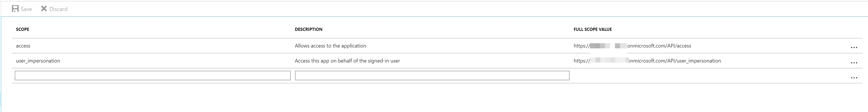This screenshot has height=112, width=868.
Task: Click the Discard text label
Action: point(58,9)
